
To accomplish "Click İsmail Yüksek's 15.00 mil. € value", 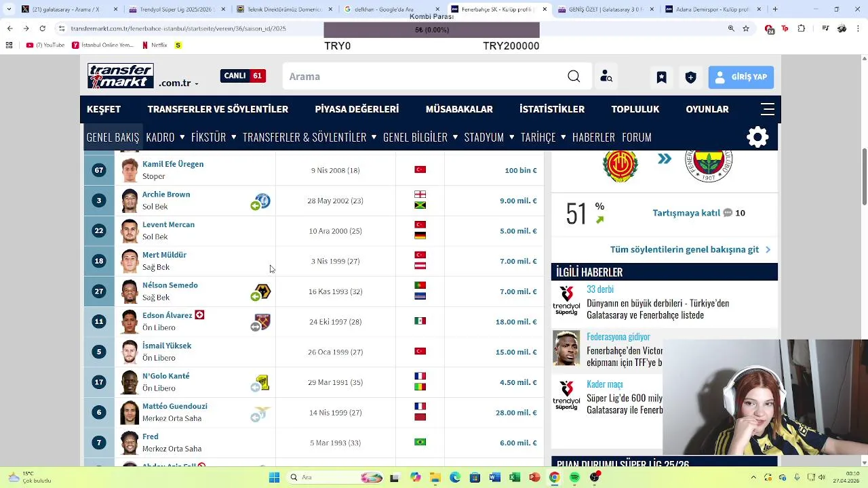I will (x=516, y=352).
